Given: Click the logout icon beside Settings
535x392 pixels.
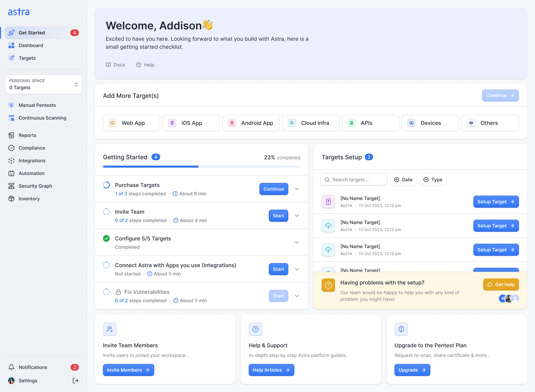Looking at the screenshot, I should [x=75, y=381].
